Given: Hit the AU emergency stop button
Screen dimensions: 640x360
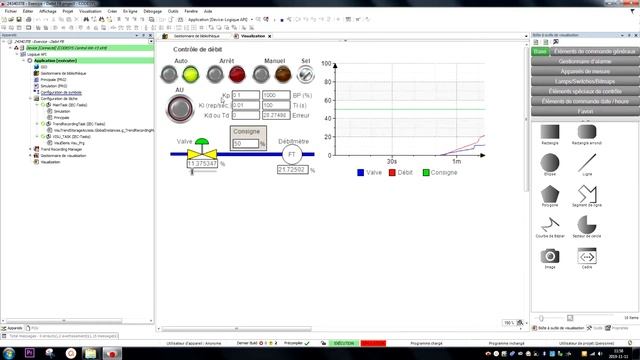Looking at the screenshot, I should pyautogui.click(x=180, y=109).
